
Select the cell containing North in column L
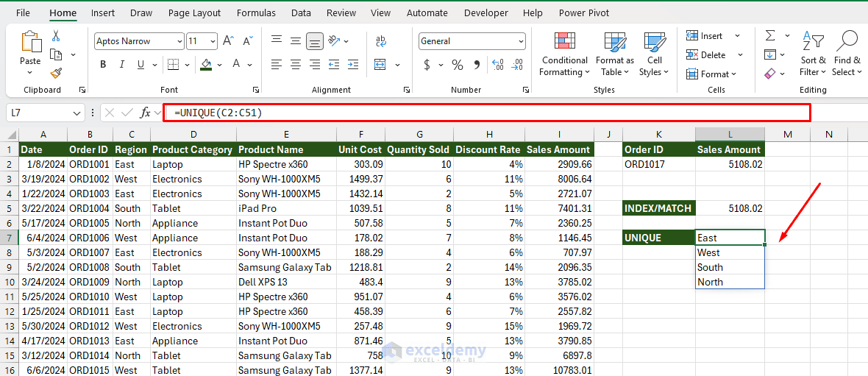[730, 282]
